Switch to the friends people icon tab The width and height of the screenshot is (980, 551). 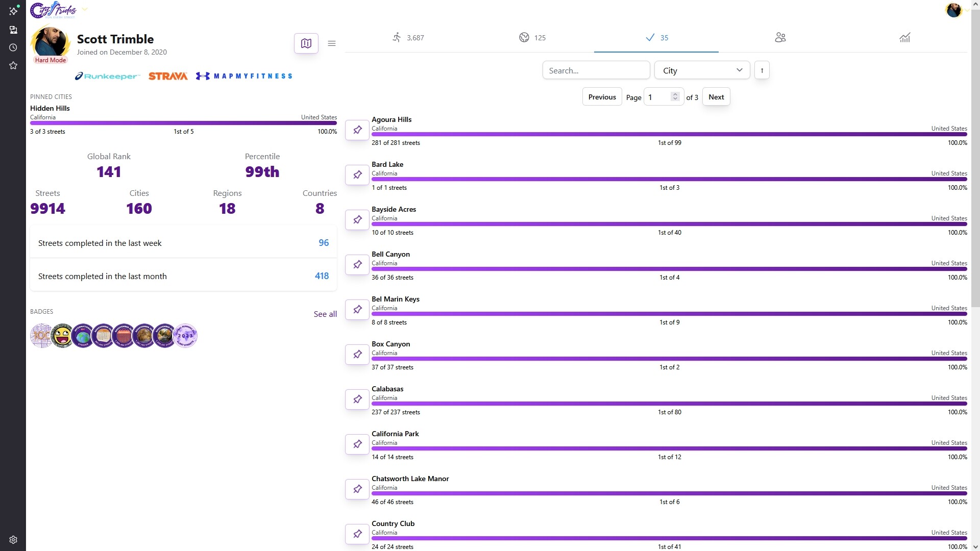click(780, 37)
